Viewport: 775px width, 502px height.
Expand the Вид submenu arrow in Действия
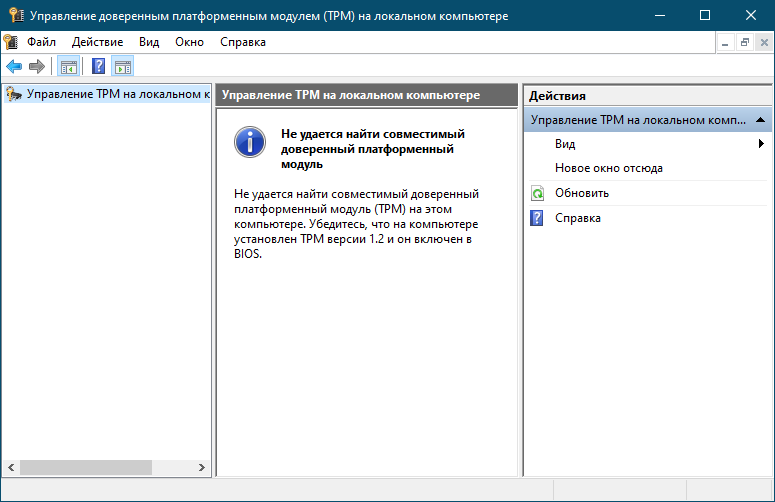click(x=761, y=144)
